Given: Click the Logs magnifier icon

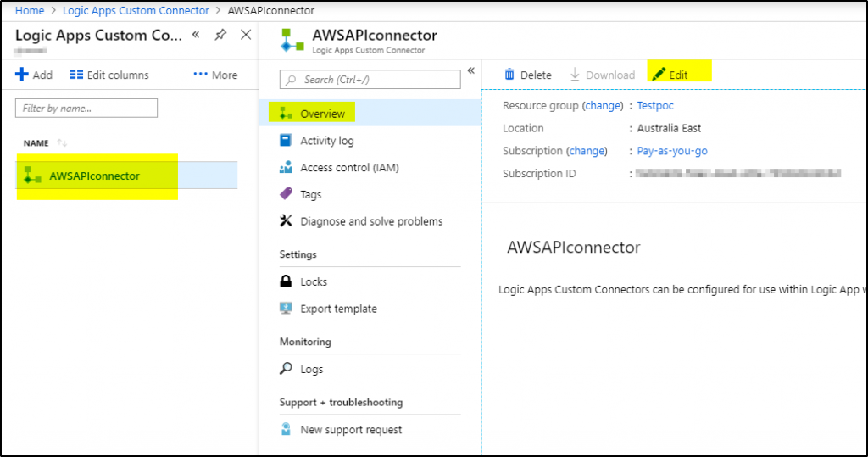Looking at the screenshot, I should pyautogui.click(x=286, y=368).
